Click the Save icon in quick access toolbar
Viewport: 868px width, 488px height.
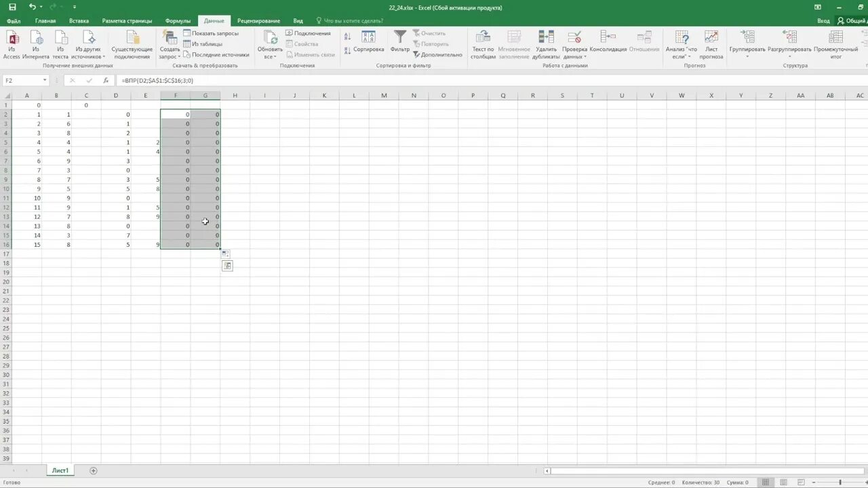tap(12, 7)
